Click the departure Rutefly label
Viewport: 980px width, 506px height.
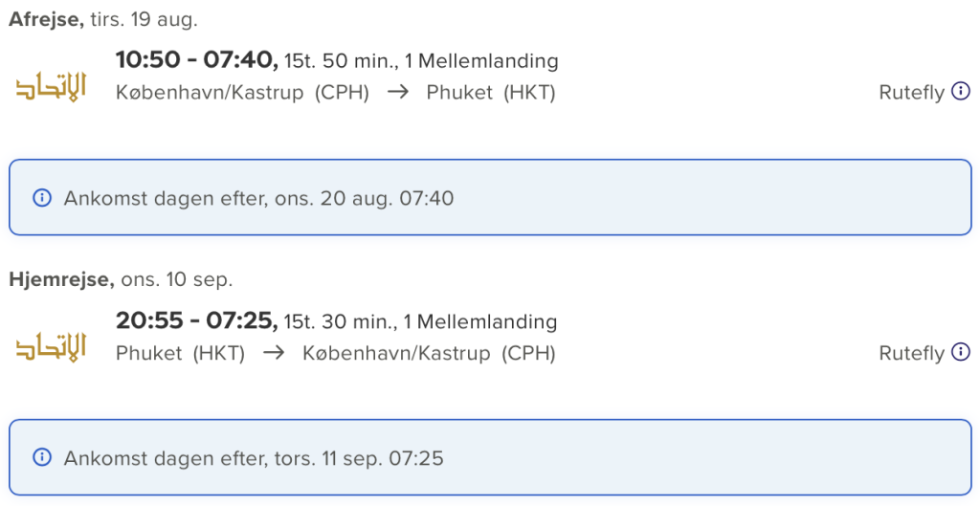(x=911, y=93)
